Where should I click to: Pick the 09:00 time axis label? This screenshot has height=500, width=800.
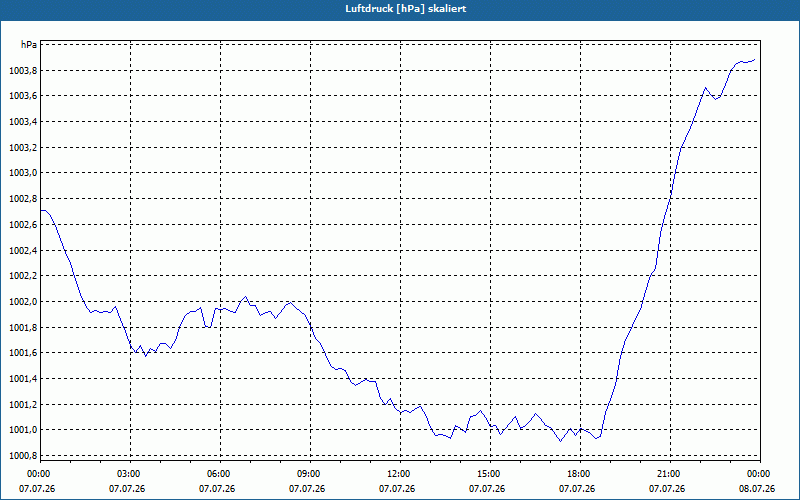(x=310, y=473)
